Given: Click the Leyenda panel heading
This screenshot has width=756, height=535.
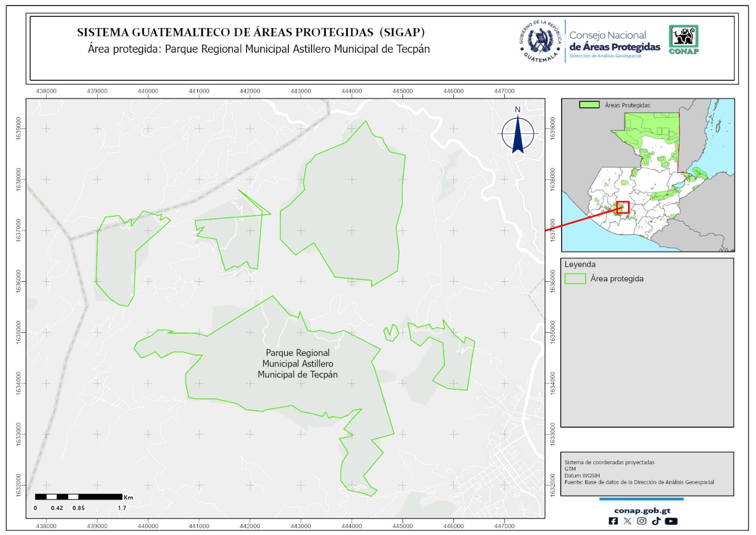Looking at the screenshot, I should tap(580, 265).
